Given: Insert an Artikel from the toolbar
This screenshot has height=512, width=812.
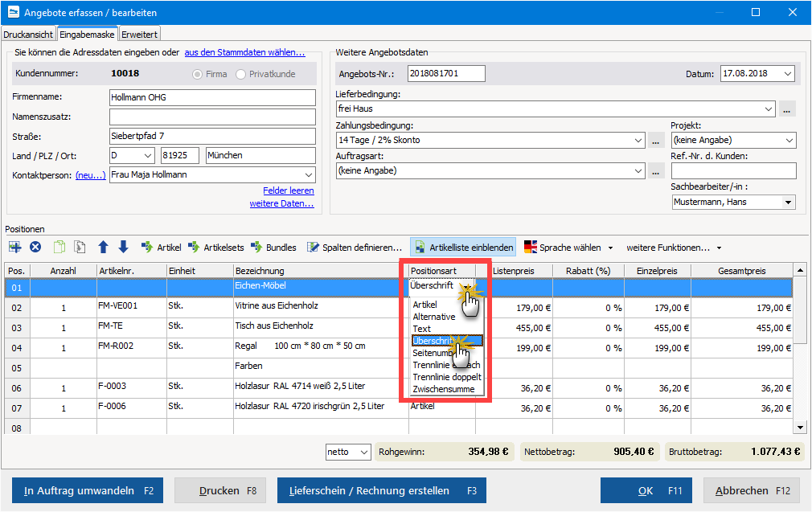Looking at the screenshot, I should pyautogui.click(x=161, y=248).
